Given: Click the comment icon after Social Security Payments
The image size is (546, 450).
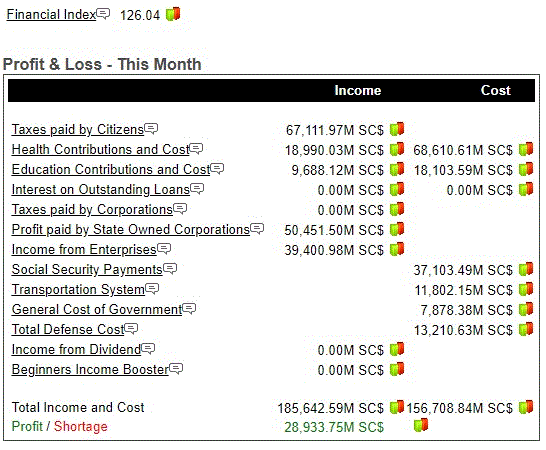Looking at the screenshot, I should coord(170,269).
